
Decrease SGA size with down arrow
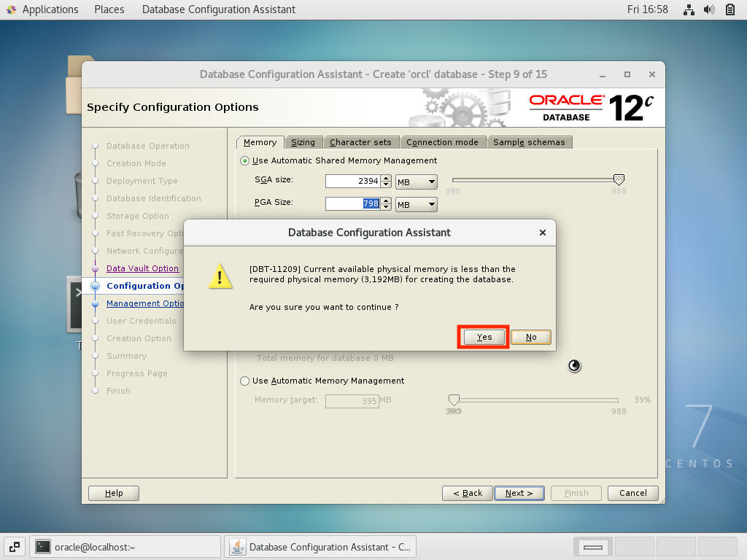tap(387, 184)
